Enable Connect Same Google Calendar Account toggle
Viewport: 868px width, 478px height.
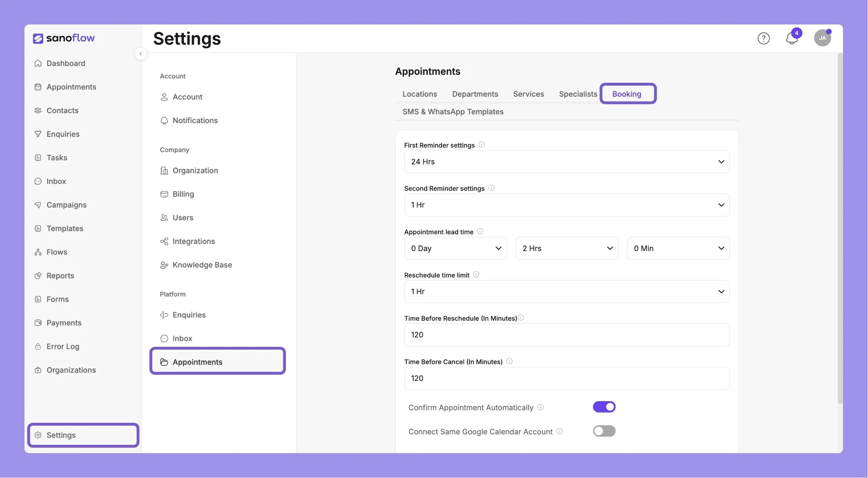[604, 431]
